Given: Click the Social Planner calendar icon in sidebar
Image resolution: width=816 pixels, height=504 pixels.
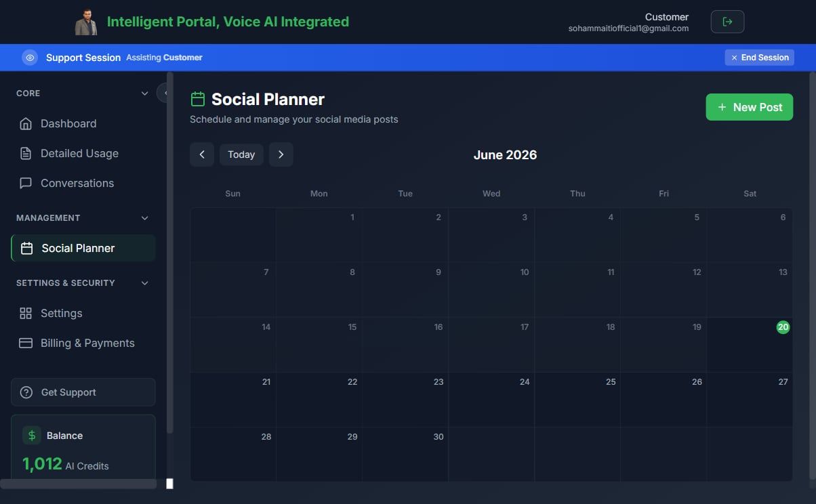Looking at the screenshot, I should [x=26, y=248].
